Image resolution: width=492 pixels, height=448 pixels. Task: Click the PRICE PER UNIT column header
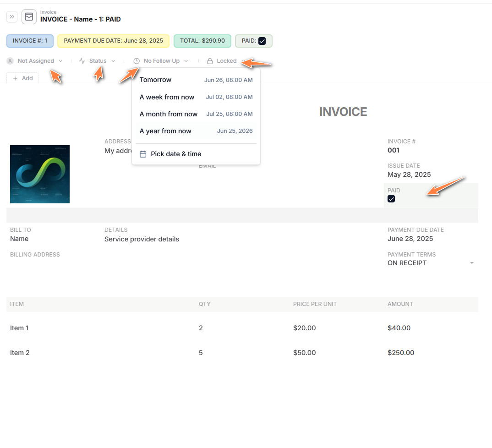coord(315,304)
